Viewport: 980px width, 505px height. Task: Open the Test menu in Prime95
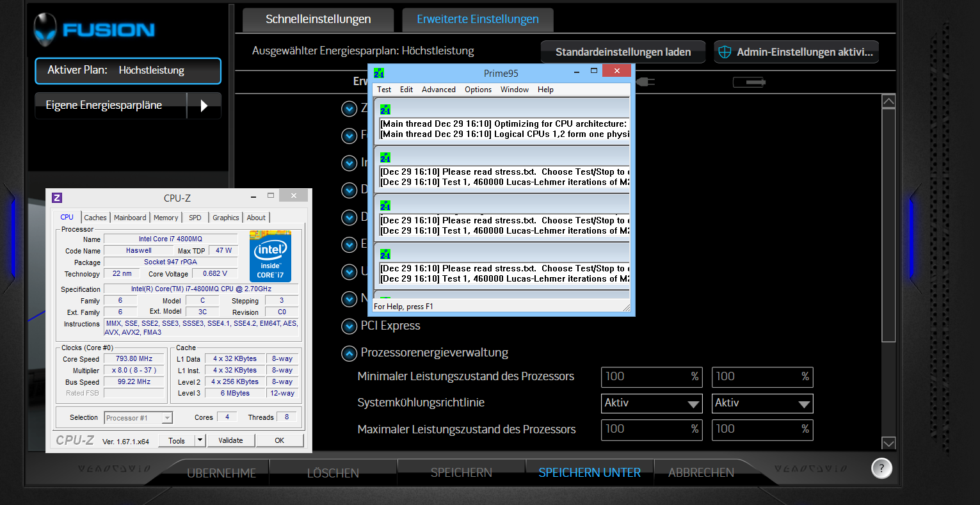pos(384,90)
